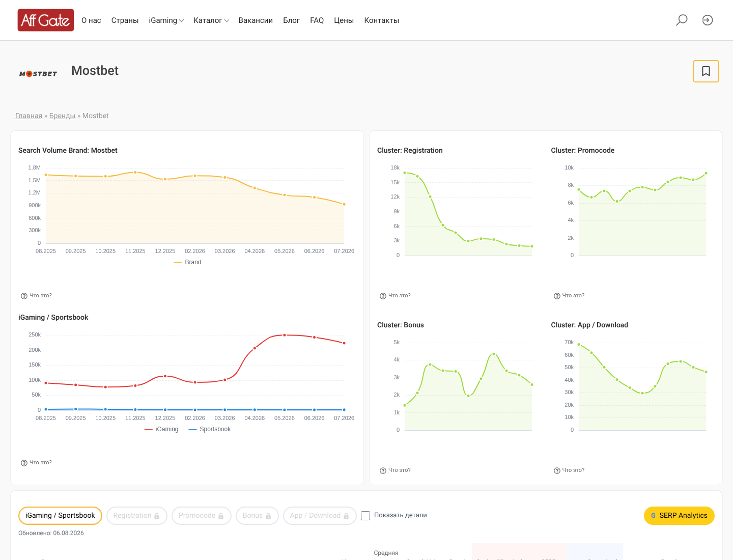Screen dimensions: 733x560
Task: Click Что это? under Cluster: Promocode
Action: (x=573, y=296)
